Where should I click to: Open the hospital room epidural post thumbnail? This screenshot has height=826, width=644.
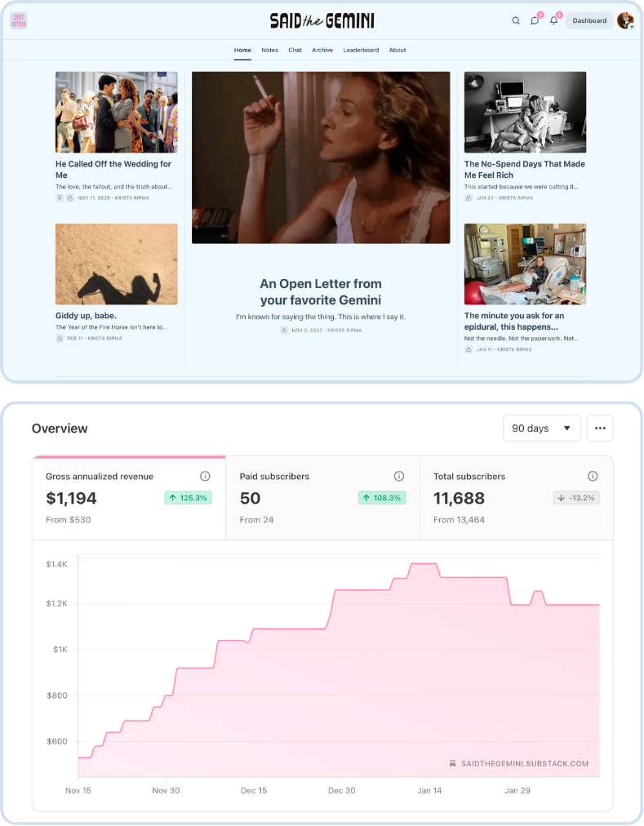[525, 264]
